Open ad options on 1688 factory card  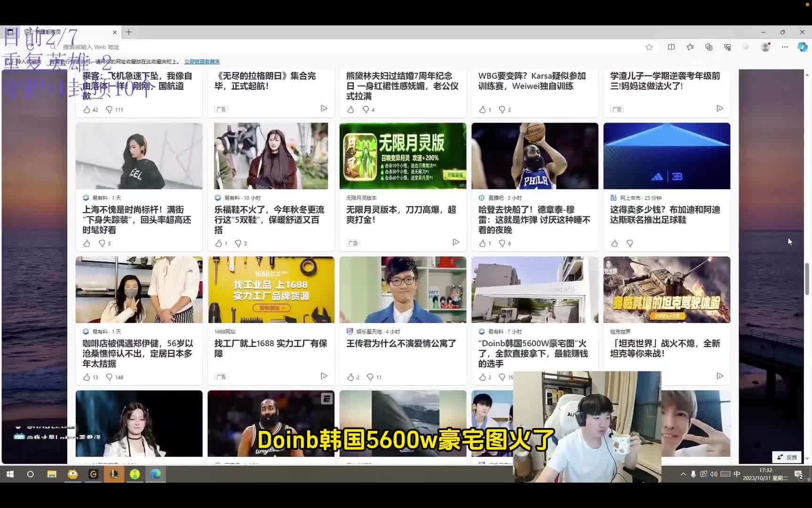point(324,376)
